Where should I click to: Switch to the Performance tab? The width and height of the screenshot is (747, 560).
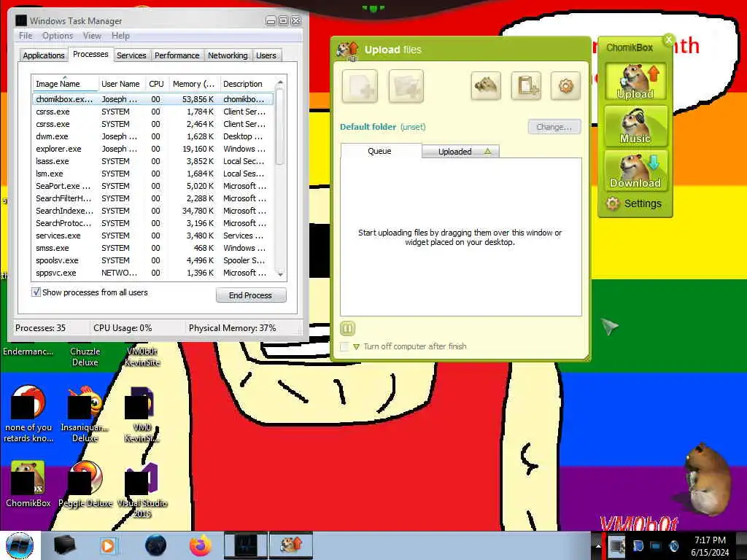pyautogui.click(x=177, y=55)
